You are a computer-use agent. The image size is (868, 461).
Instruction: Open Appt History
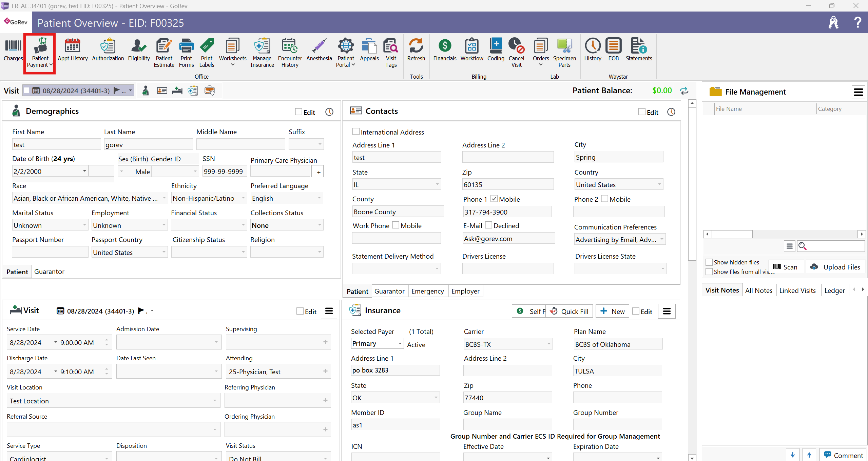[x=73, y=50]
